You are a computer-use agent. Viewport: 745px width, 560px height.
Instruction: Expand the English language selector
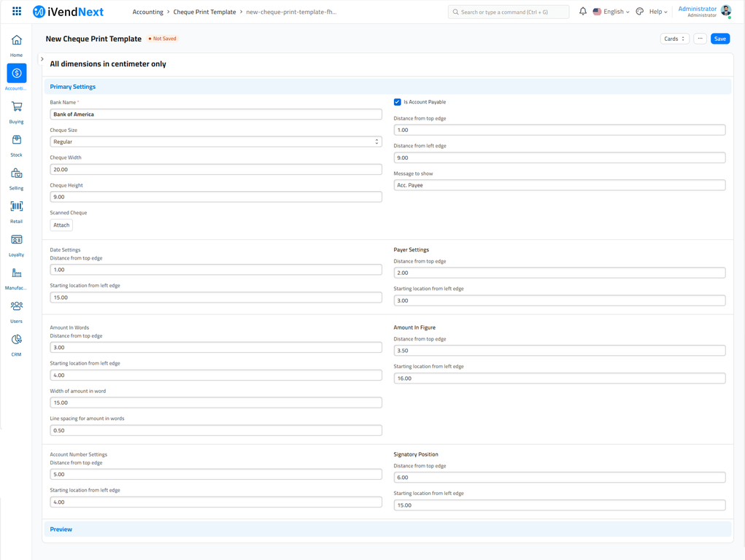[611, 12]
